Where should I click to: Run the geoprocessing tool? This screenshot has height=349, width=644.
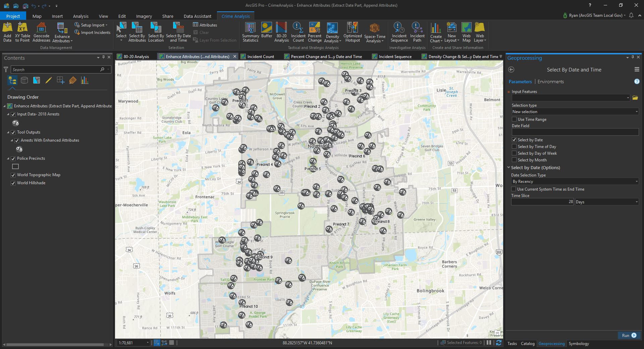[x=629, y=335]
